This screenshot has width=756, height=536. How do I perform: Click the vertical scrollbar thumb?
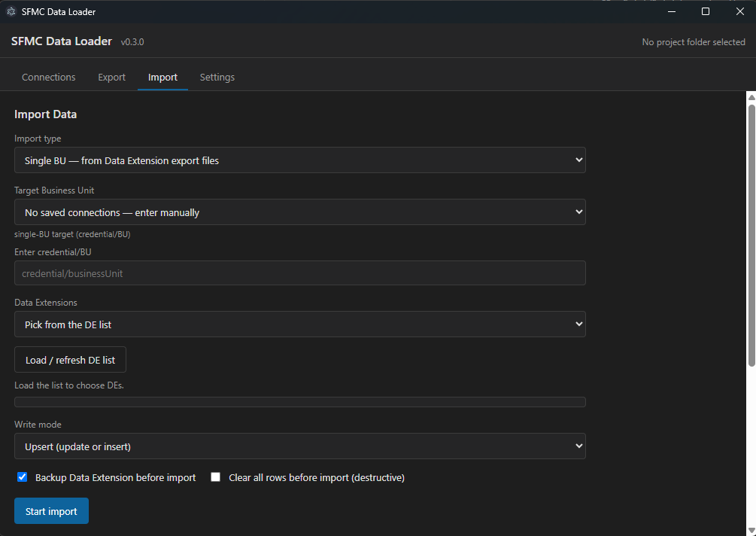point(751,235)
